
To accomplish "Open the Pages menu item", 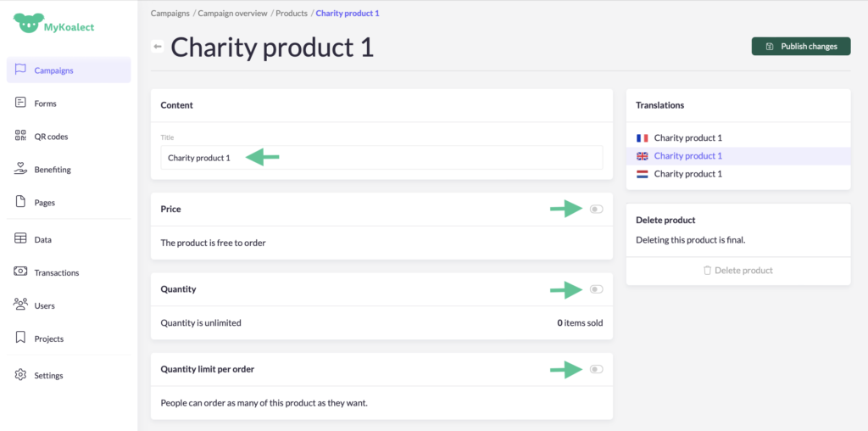I will click(x=44, y=203).
